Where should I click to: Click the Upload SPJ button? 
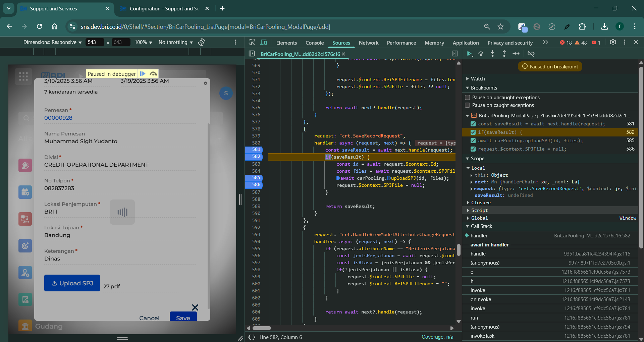pos(72,283)
